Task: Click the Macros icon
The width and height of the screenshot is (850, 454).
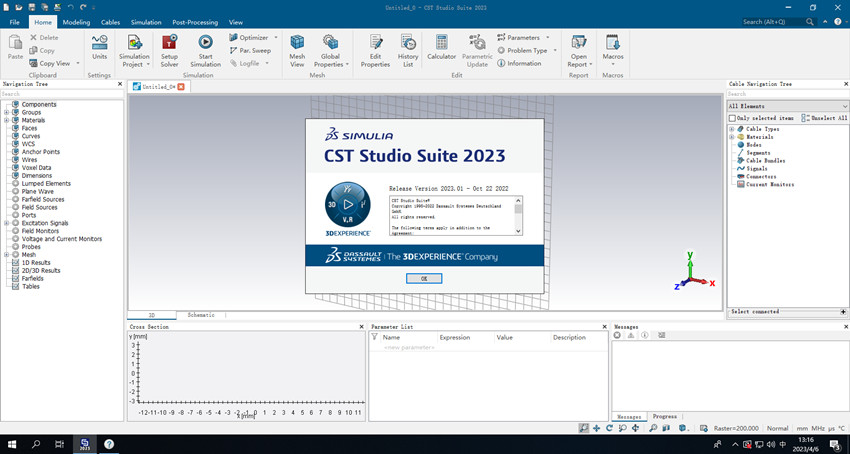Action: click(613, 42)
